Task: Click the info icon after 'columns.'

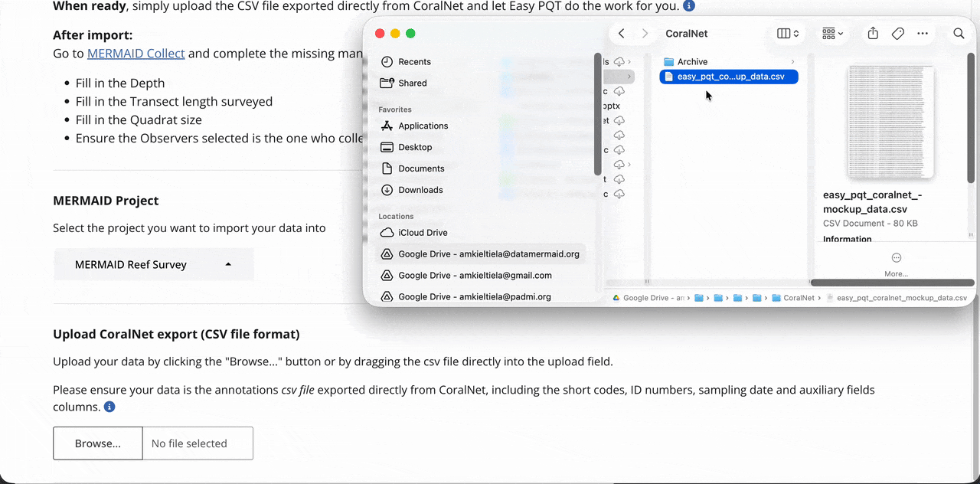Action: pyautogui.click(x=109, y=407)
